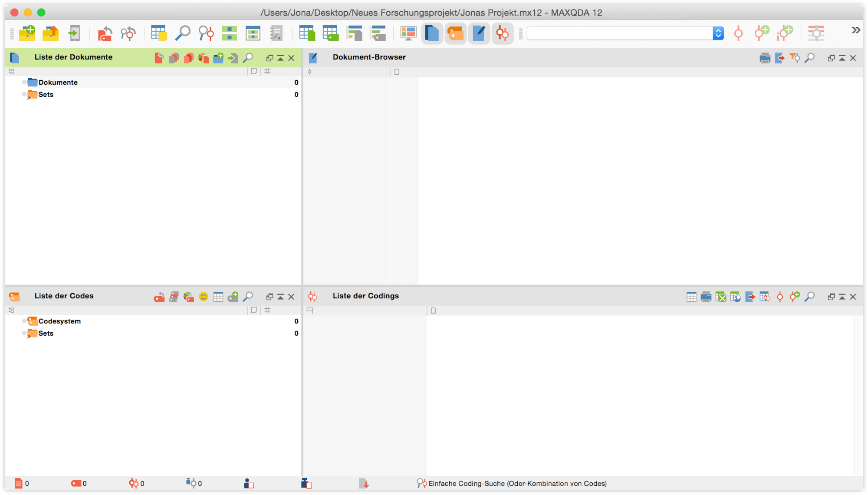Expand the Dokumente folder node

24,82
